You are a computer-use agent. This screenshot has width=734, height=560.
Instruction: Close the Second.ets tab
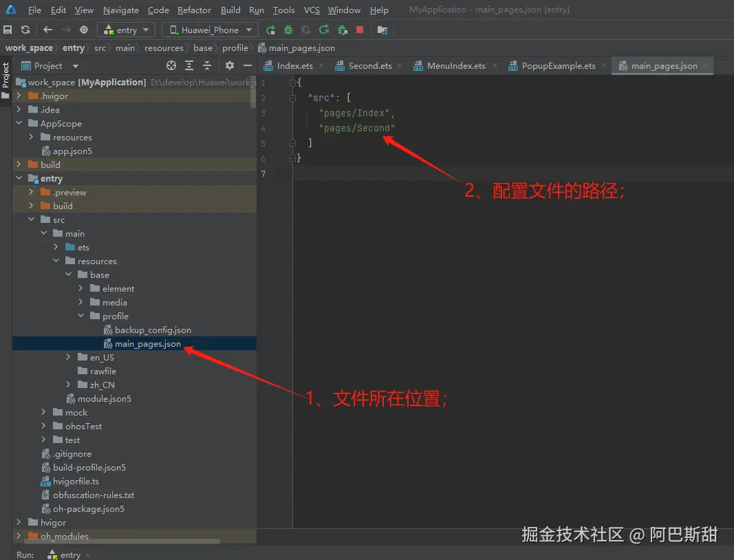400,66
